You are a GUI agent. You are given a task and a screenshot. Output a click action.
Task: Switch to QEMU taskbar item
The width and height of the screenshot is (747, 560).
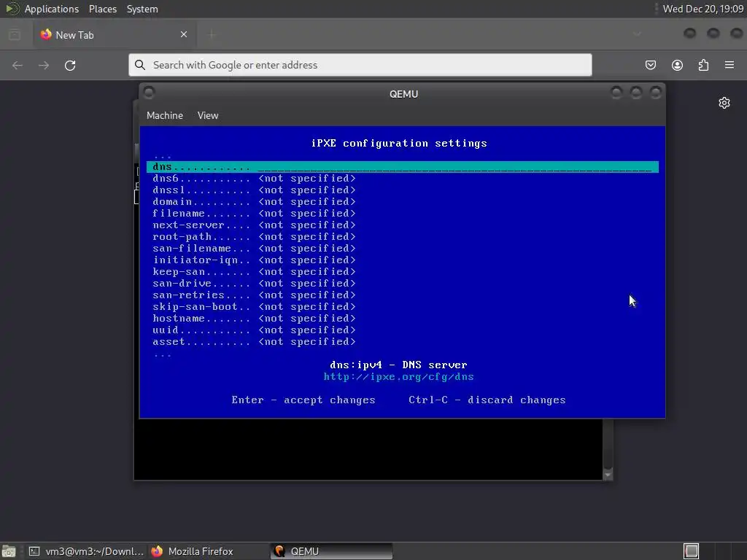pos(332,551)
